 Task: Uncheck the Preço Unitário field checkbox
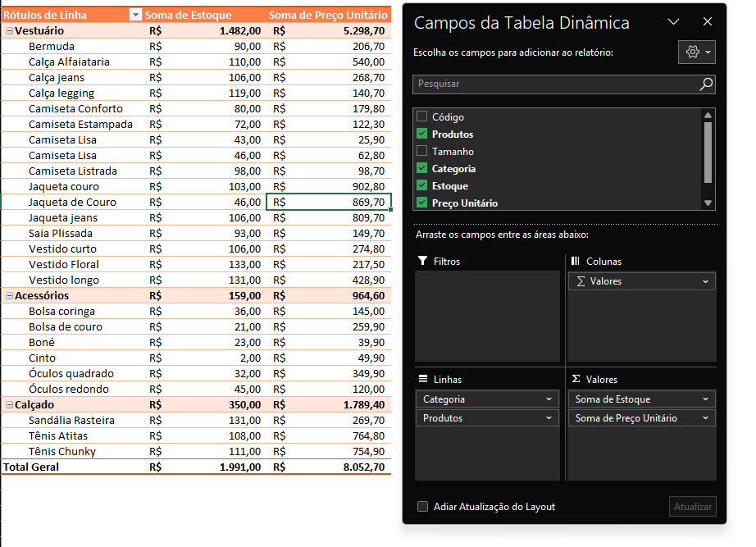click(x=422, y=203)
